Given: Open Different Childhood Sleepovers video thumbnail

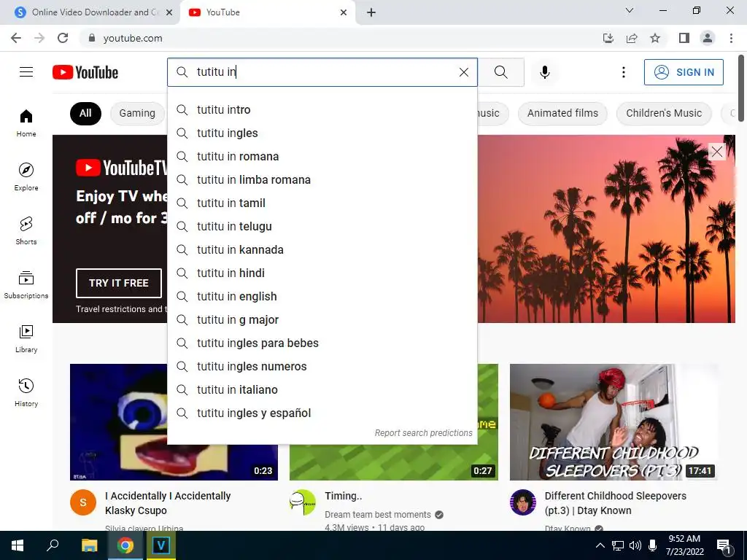Looking at the screenshot, I should (614, 422).
